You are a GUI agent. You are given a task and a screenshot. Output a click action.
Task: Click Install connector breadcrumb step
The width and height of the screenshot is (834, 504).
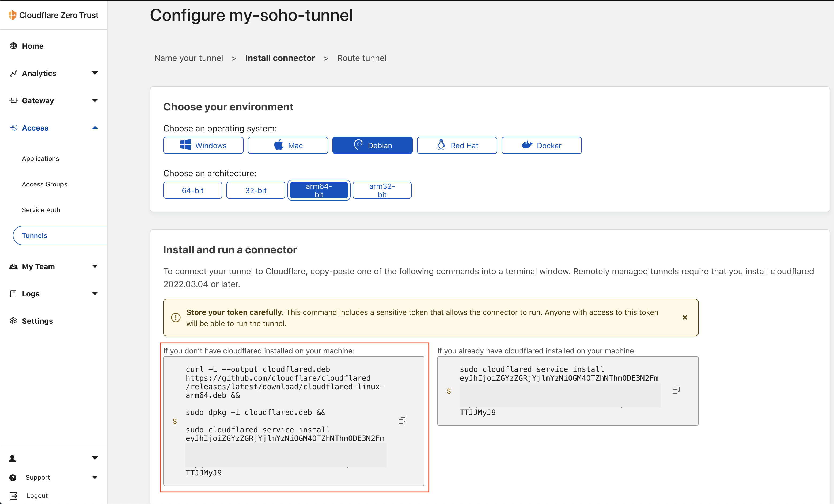[x=280, y=58]
